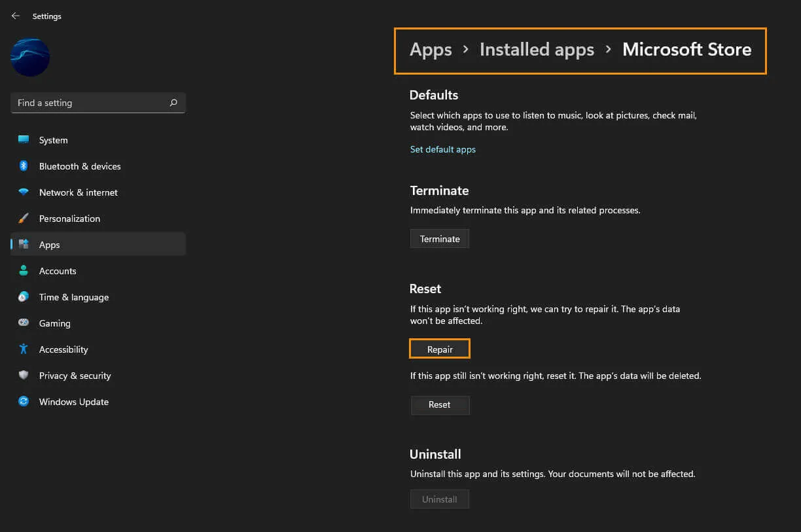Go to Gaming settings
Viewport: 801px width, 532px height.
98,323
